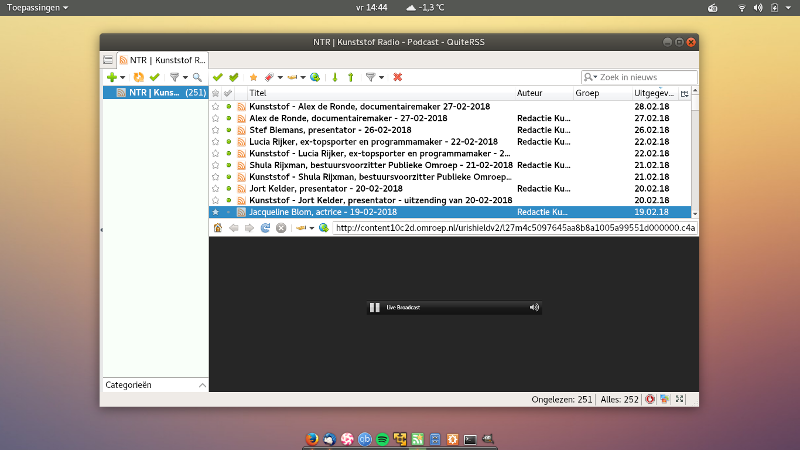Open the column chooser icon in header
The image size is (800, 450).
click(685, 93)
